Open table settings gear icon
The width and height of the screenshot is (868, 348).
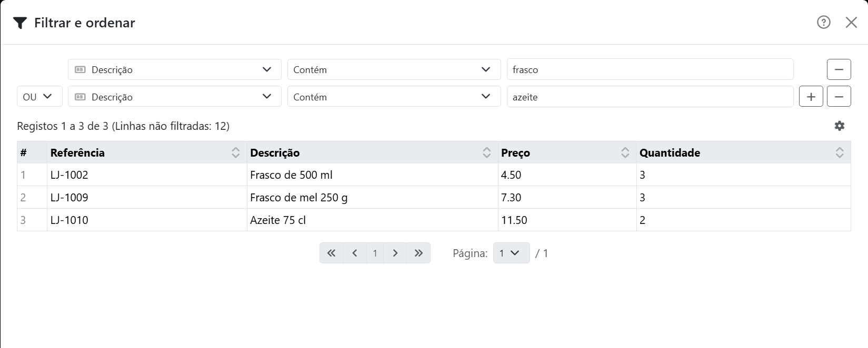pyautogui.click(x=840, y=126)
